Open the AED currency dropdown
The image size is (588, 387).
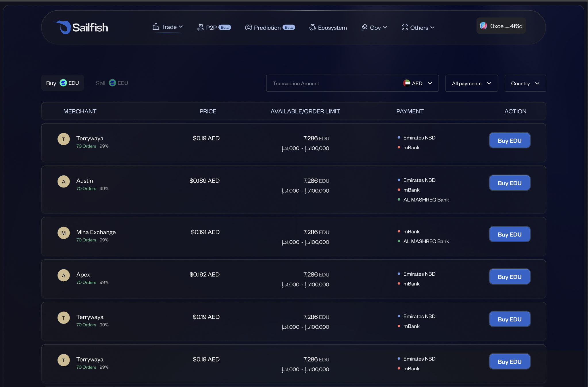coord(418,83)
